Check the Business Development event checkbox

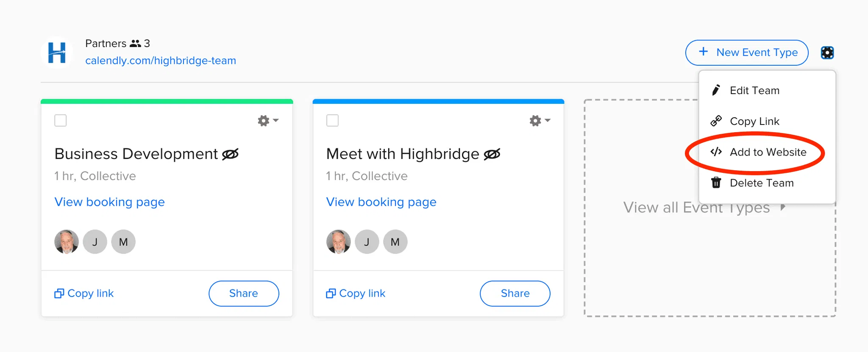click(61, 121)
